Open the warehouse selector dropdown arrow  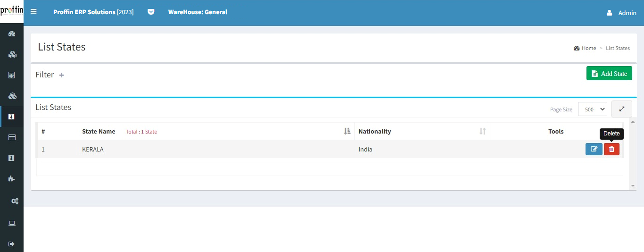pyautogui.click(x=151, y=12)
